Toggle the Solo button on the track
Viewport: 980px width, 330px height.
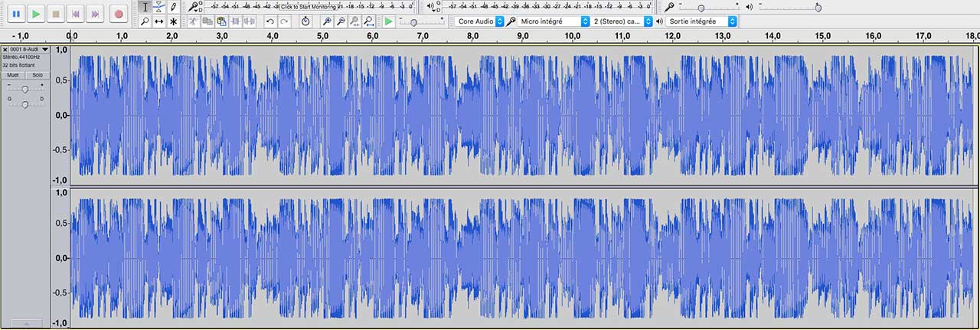pyautogui.click(x=38, y=75)
